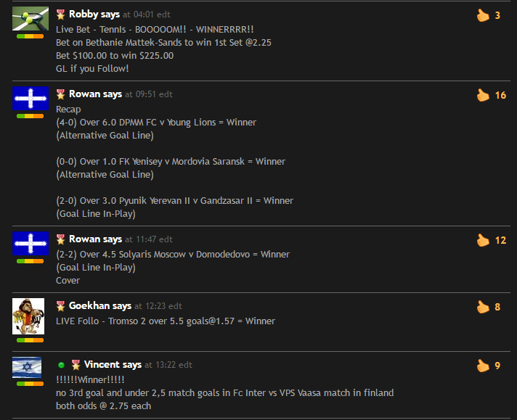Viewport: 517px width, 420px height.
Task: Click the medal badge beside Goekhan's name
Action: [x=60, y=306]
